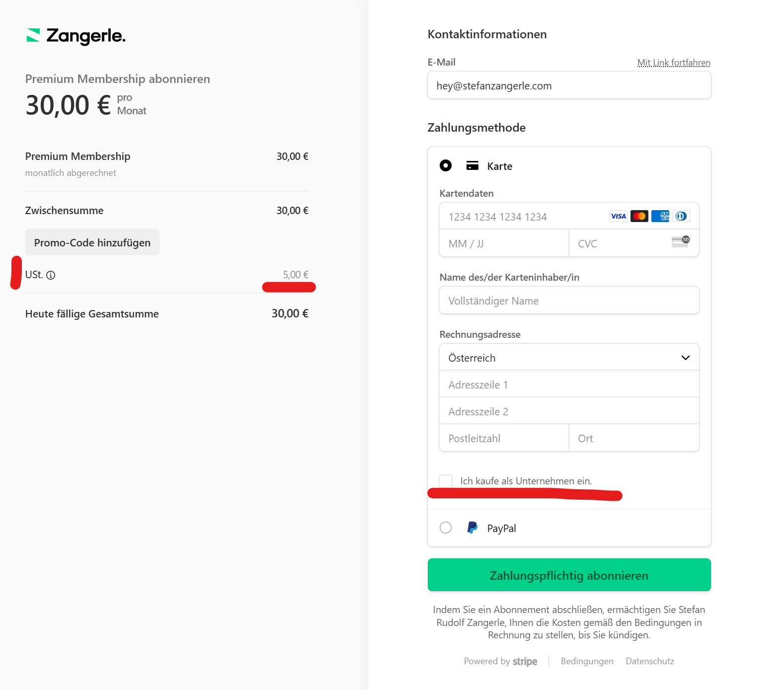Viewport: 784px width, 690px height.
Task: Select the Karte payment radio button
Action: pos(446,165)
